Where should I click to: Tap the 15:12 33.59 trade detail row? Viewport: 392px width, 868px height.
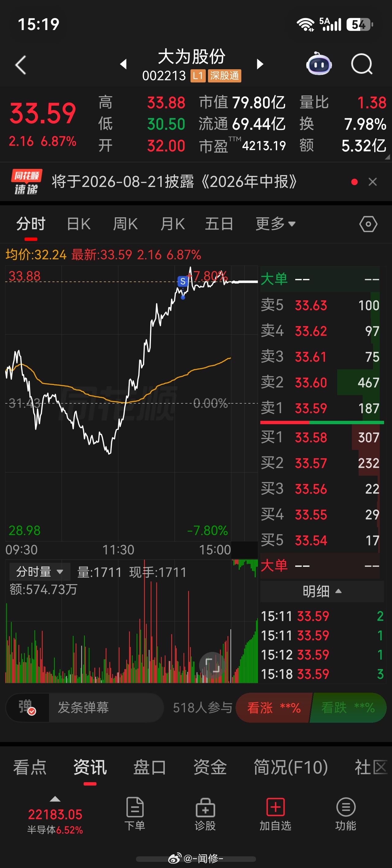pos(322,655)
